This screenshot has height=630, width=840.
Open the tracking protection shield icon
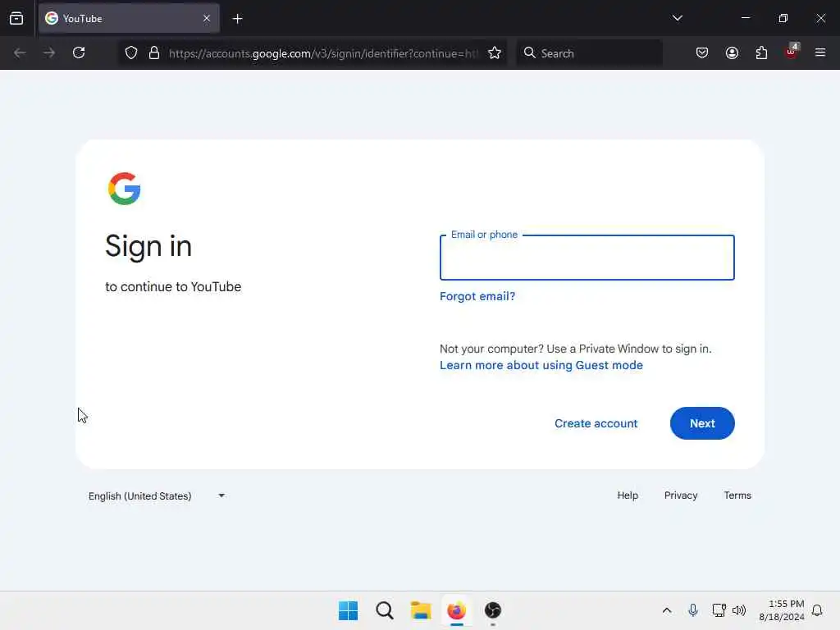[131, 53]
